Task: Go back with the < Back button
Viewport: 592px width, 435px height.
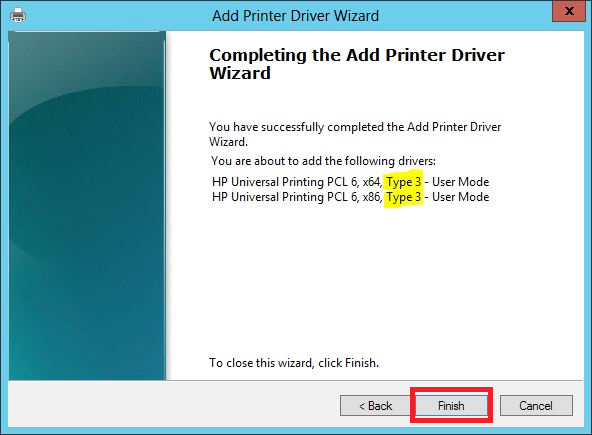Action: point(375,406)
